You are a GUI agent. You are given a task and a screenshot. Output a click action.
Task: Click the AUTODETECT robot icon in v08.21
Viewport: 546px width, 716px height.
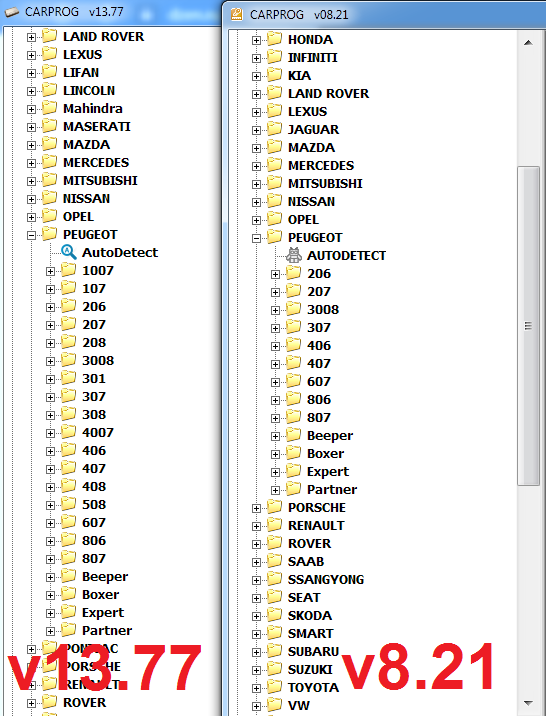294,255
